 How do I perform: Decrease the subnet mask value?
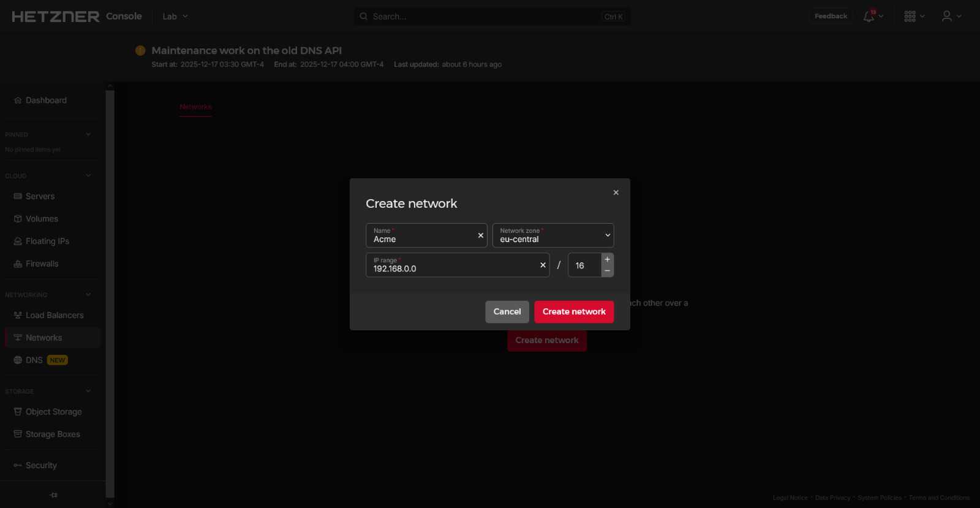coord(607,271)
